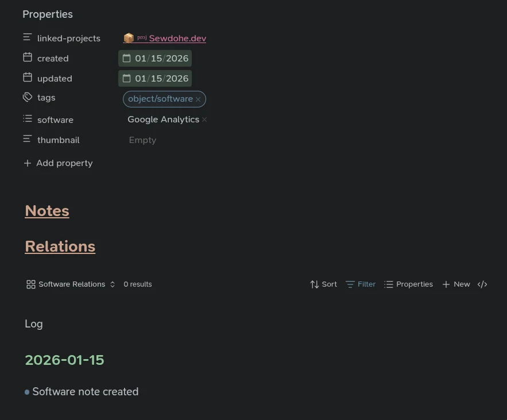507x420 pixels.
Task: Remove Google Analytics with its x
Action: [204, 120]
